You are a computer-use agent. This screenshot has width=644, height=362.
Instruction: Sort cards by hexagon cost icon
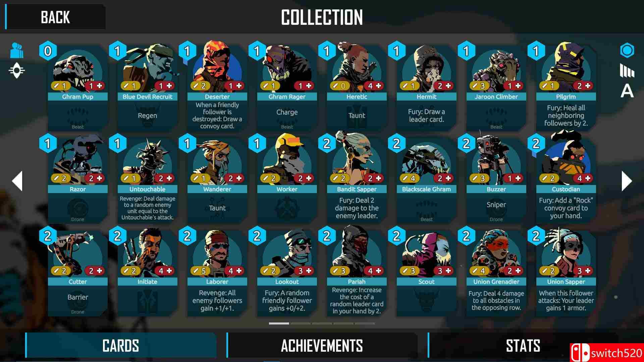[627, 51]
